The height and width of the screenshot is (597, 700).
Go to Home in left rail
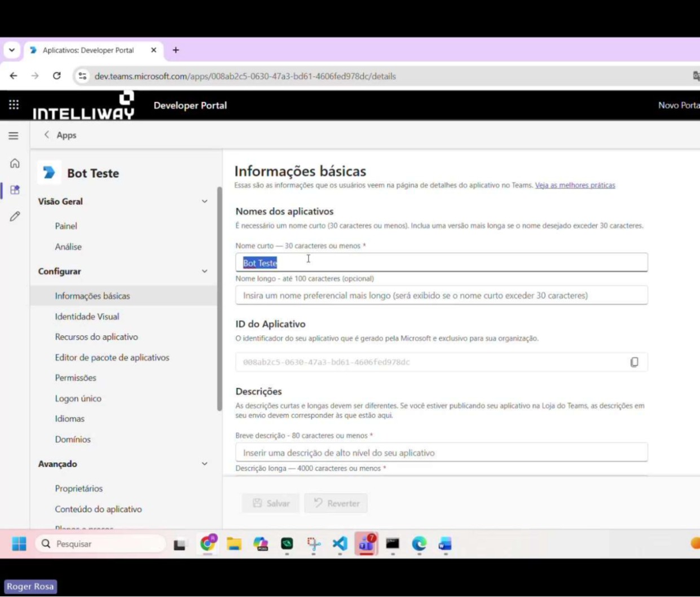(15, 163)
